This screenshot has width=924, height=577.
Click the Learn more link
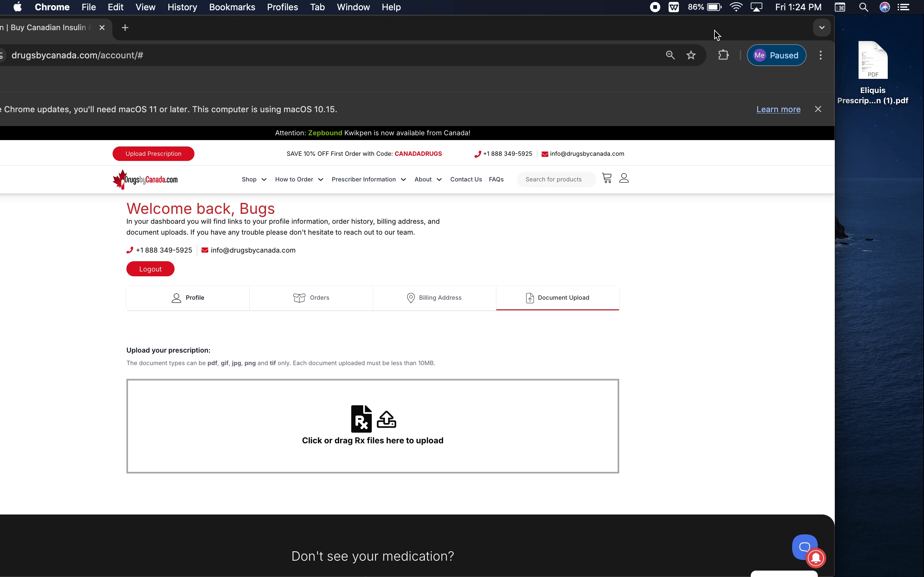[778, 110]
